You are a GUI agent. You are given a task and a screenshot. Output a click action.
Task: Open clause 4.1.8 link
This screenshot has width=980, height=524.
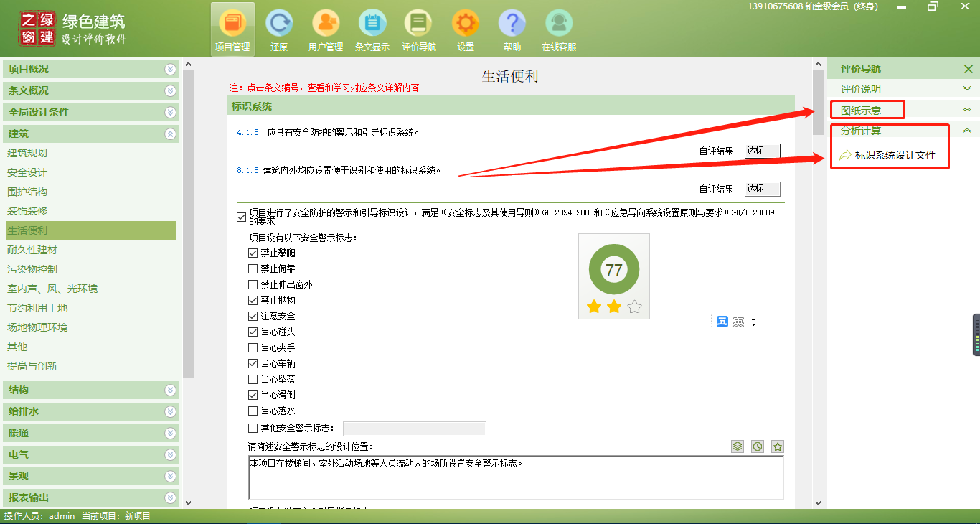click(x=248, y=133)
